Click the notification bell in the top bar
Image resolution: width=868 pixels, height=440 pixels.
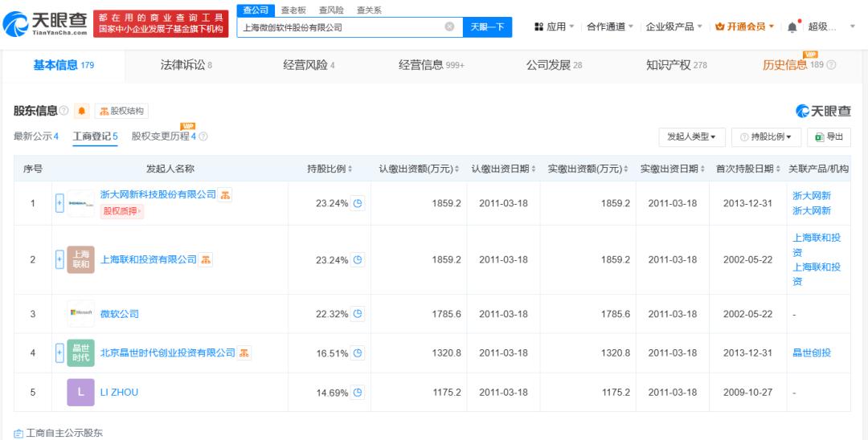(792, 26)
